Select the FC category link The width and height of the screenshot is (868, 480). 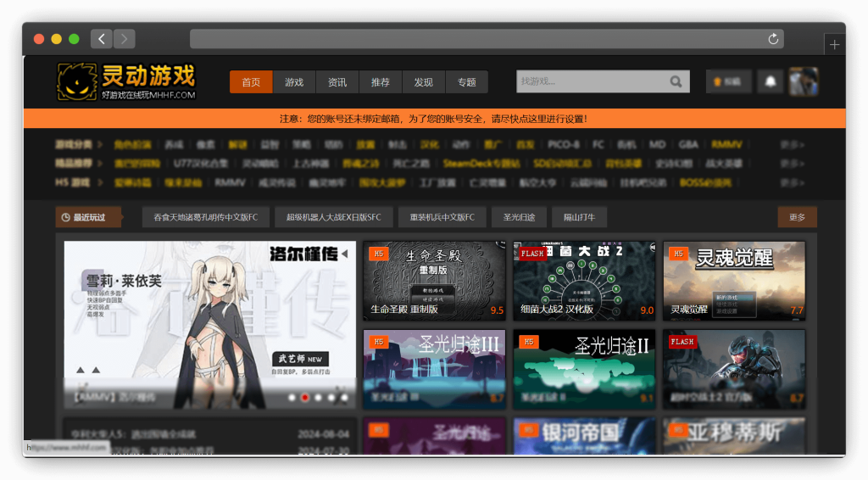coord(598,144)
